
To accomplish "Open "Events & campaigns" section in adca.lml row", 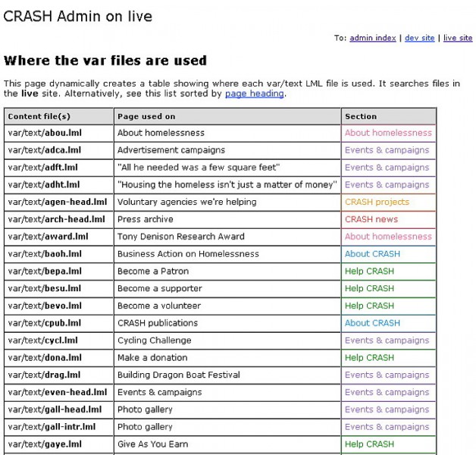I will click(x=387, y=150).
